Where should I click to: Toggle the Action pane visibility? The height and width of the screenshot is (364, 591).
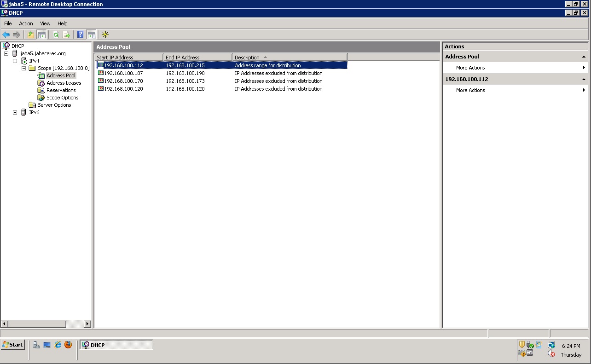[91, 35]
